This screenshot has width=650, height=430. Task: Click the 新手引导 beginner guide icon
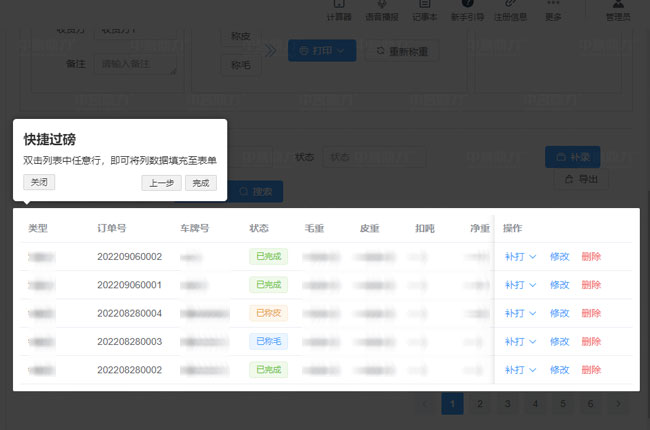point(467,8)
